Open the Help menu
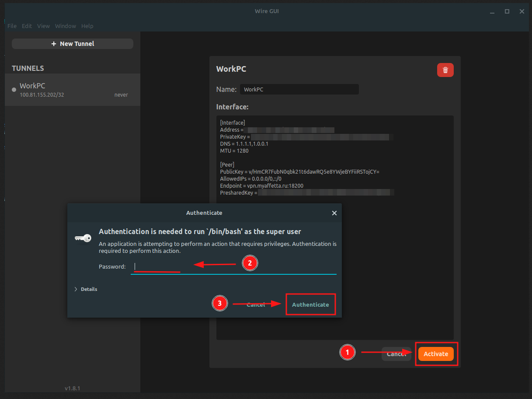The image size is (532, 399). (87, 26)
